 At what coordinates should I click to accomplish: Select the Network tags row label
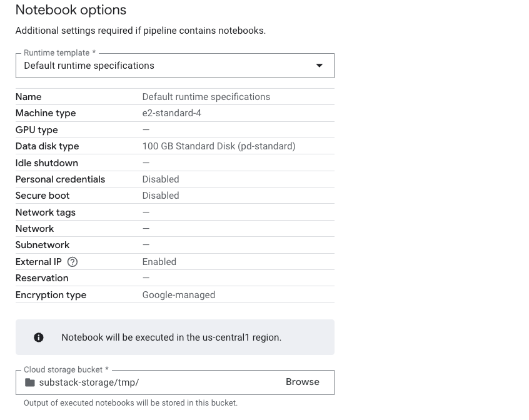click(46, 212)
